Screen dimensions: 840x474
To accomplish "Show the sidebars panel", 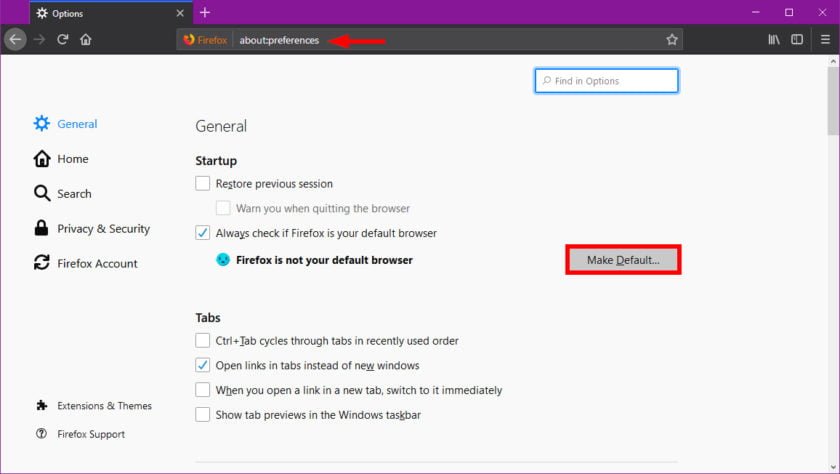I will 797,40.
